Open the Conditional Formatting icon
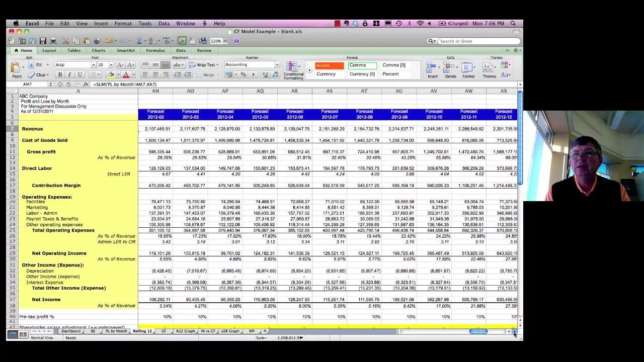This screenshot has height=362, width=644. pos(293,67)
